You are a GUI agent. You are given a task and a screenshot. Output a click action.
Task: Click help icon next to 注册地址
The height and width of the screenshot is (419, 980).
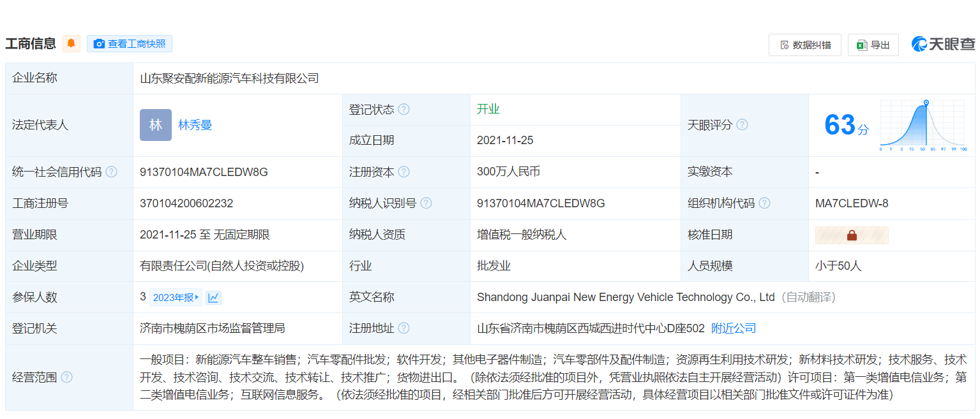click(x=403, y=328)
